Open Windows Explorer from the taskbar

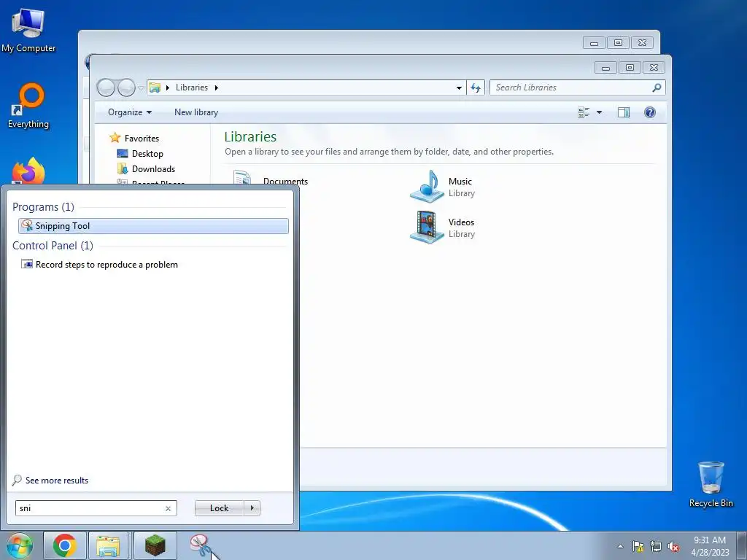108,545
